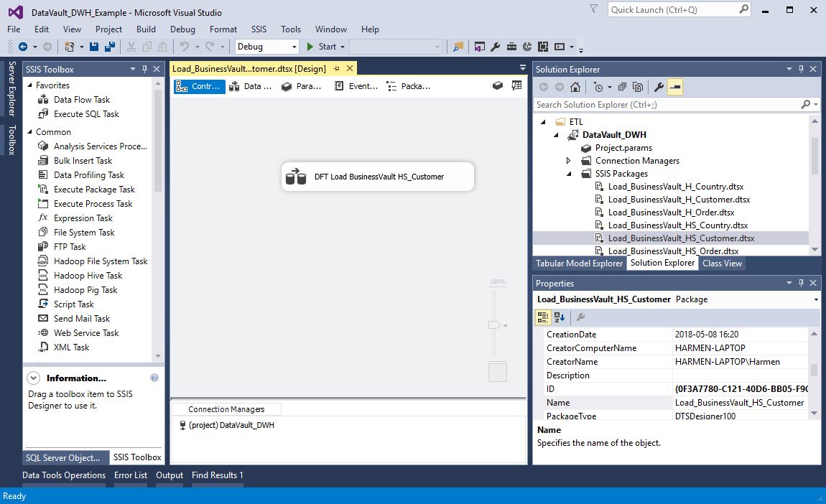Click Collapse All icon in Solution Explorer
This screenshot has height=504, width=826.
[622, 87]
